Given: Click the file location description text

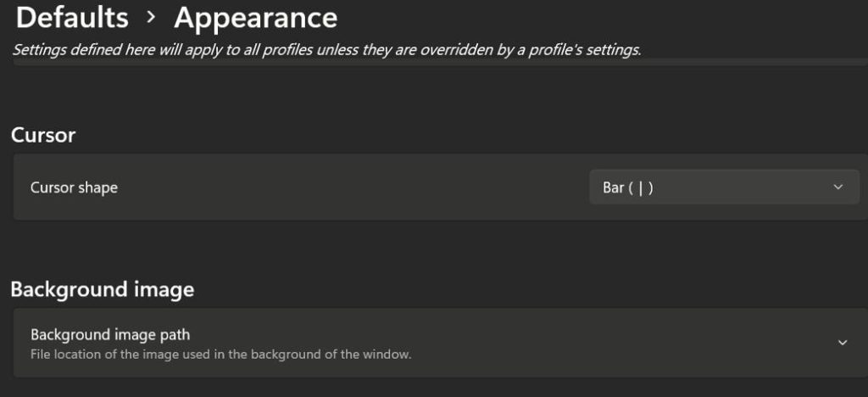Looking at the screenshot, I should tap(220, 354).
